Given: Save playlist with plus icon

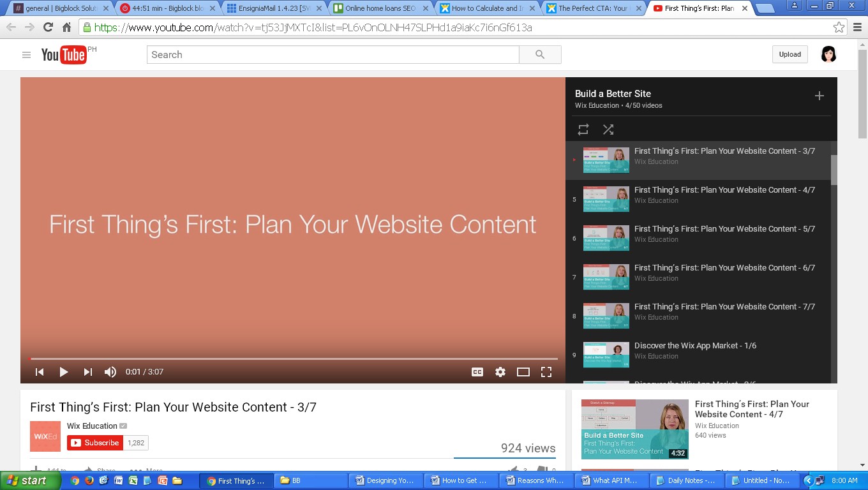Looking at the screenshot, I should click(x=819, y=96).
